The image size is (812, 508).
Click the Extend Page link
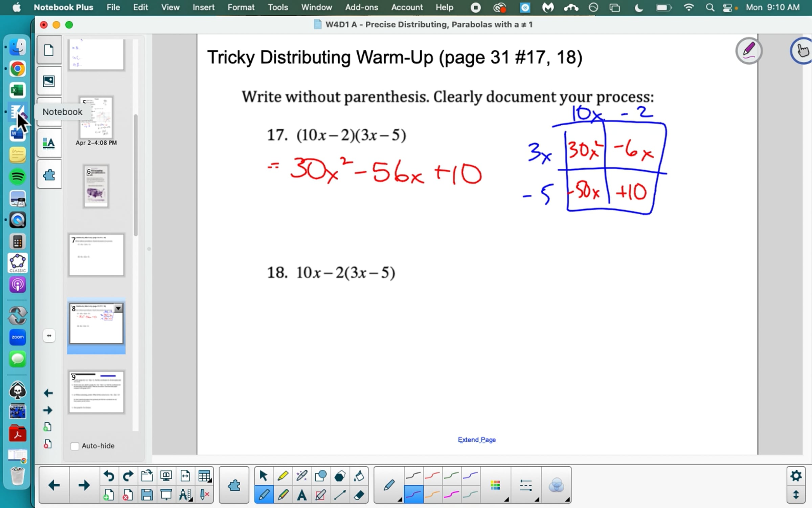coord(476,440)
